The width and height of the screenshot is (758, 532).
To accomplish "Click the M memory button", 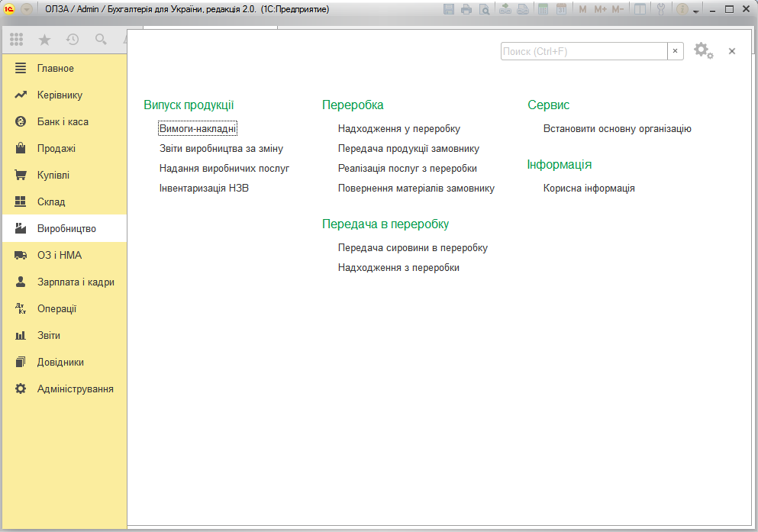I will [x=582, y=9].
